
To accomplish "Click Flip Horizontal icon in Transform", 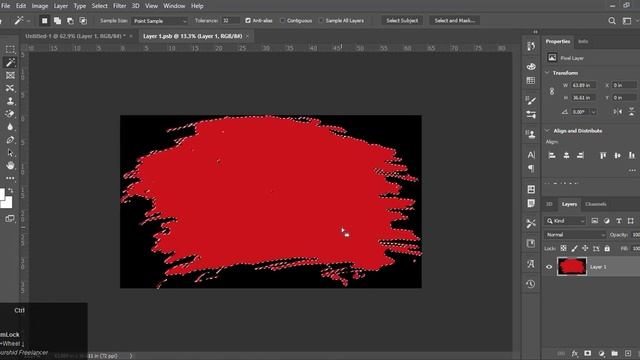I will click(618, 111).
